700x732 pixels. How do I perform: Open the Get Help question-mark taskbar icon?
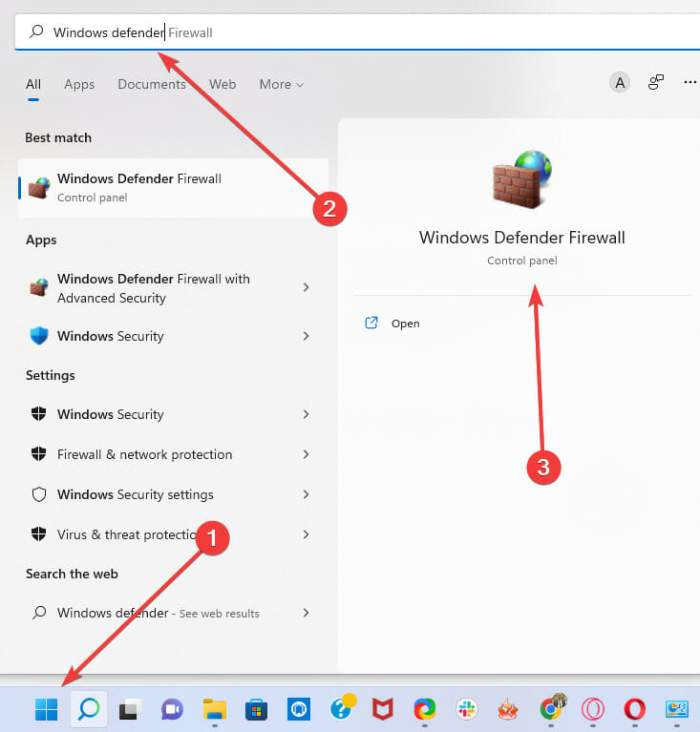point(342,708)
